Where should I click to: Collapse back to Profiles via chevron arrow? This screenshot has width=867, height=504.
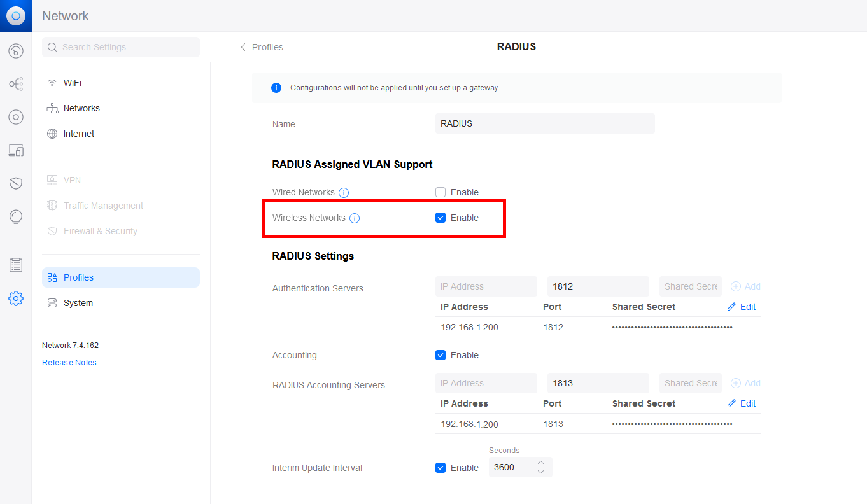point(243,46)
